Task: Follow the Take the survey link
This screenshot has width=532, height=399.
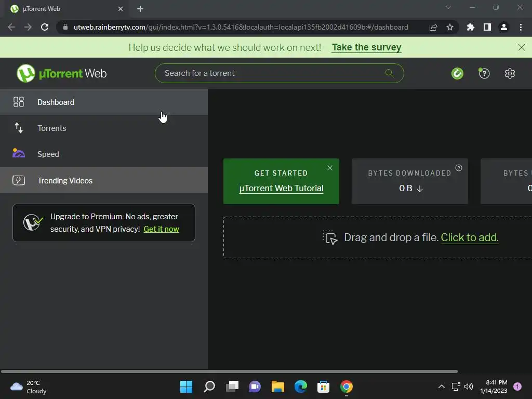Action: click(366, 47)
